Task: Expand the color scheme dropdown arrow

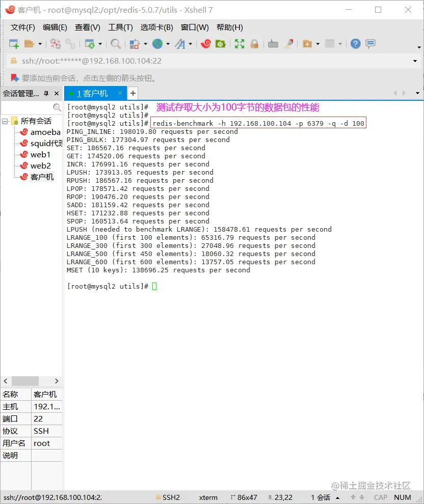Action: [145, 44]
